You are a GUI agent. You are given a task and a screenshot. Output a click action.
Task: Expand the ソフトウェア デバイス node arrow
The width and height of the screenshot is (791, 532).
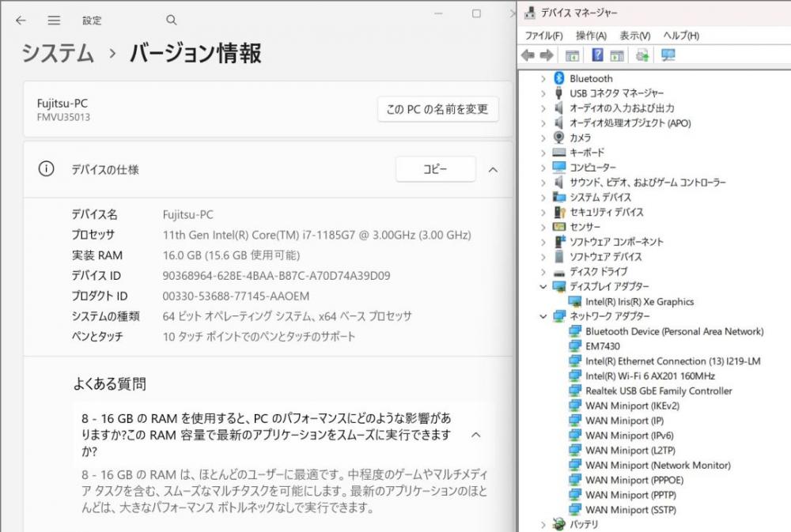pyautogui.click(x=543, y=257)
